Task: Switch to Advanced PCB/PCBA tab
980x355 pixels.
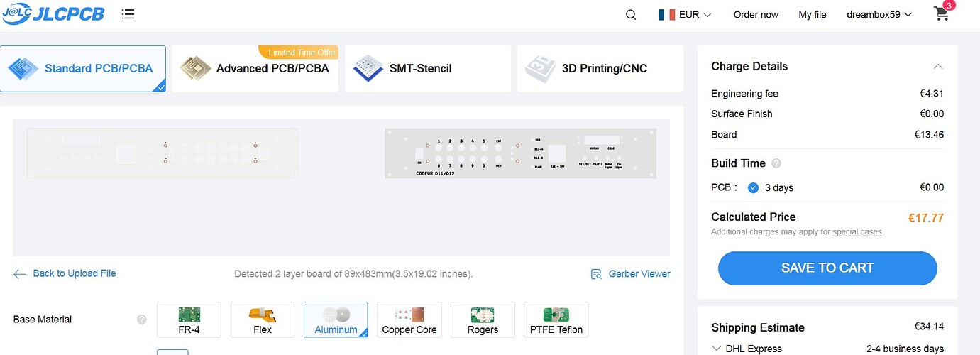Action: coord(255,69)
